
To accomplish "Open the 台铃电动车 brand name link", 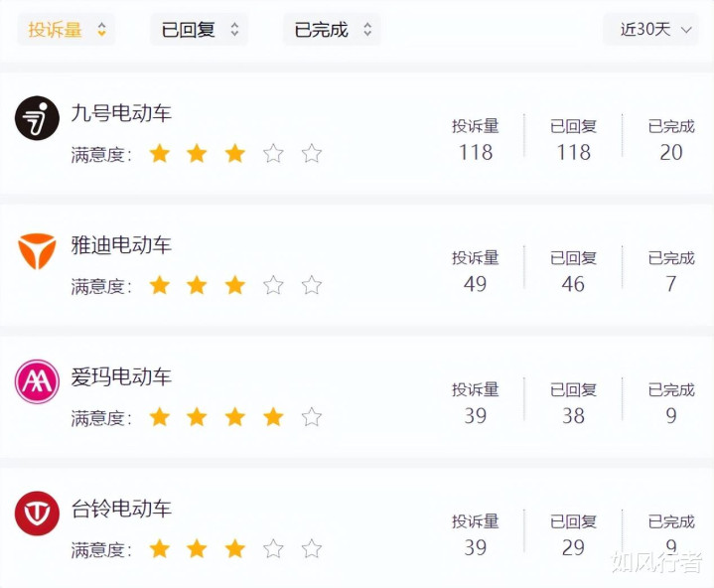I will (121, 509).
